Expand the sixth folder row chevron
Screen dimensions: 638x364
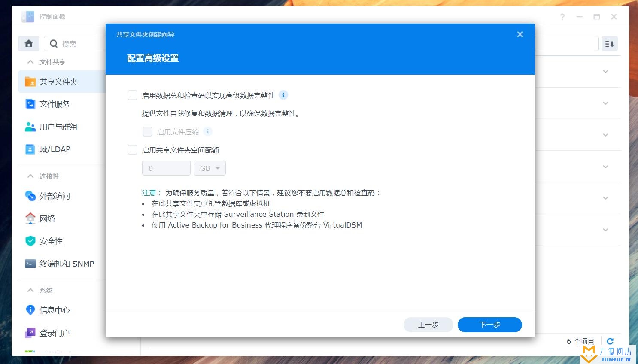605,230
